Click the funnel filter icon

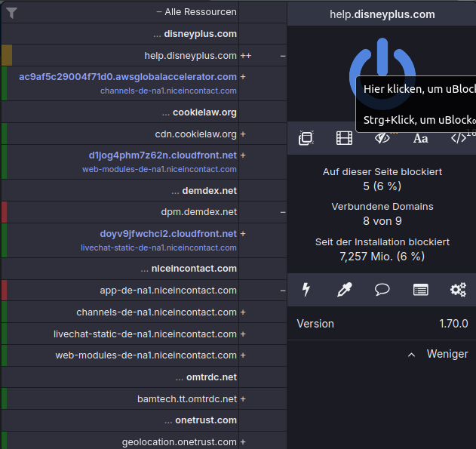tap(12, 12)
